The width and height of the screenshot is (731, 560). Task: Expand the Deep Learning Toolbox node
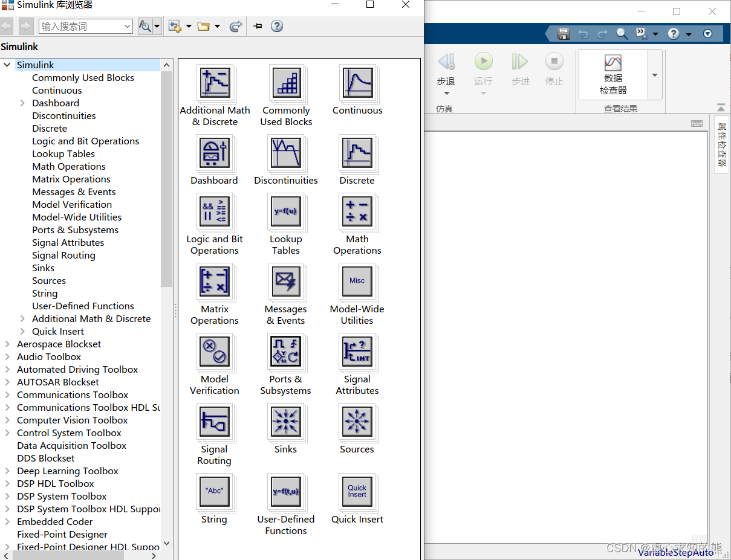(7, 471)
